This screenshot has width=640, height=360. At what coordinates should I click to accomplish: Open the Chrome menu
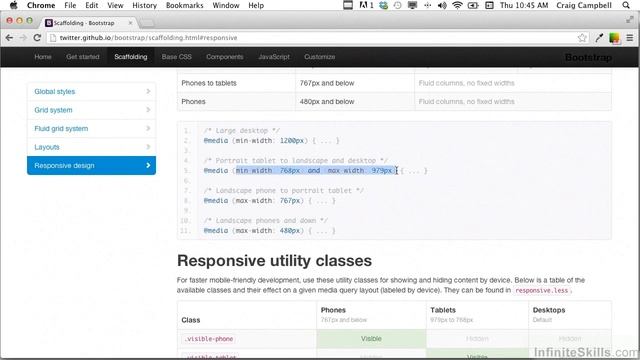[x=41, y=5]
